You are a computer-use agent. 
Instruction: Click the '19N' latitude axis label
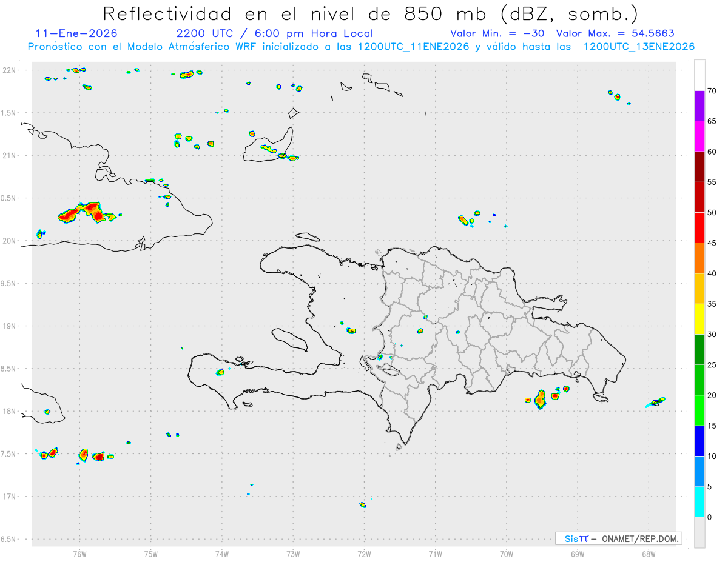coord(10,326)
